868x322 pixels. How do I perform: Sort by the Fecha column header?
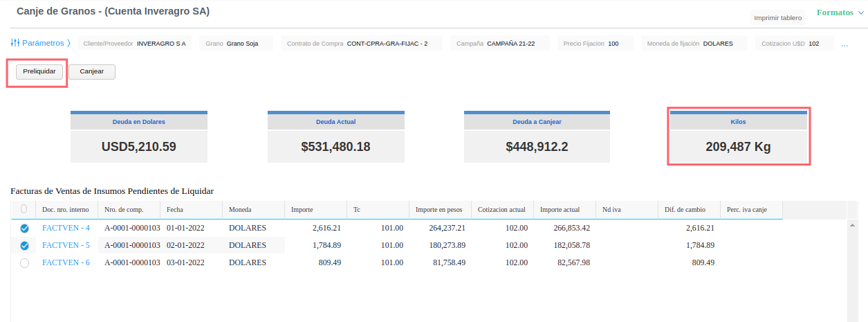point(190,210)
